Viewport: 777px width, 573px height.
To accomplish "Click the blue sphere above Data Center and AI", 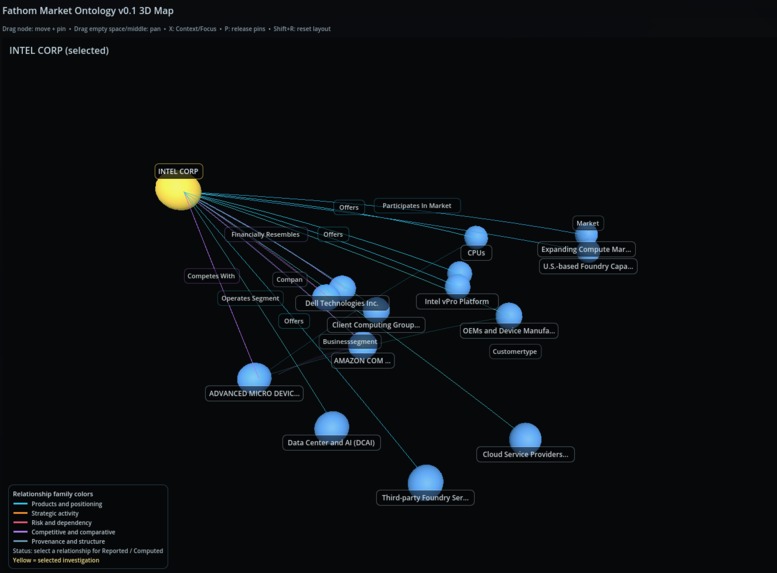I will (332, 427).
